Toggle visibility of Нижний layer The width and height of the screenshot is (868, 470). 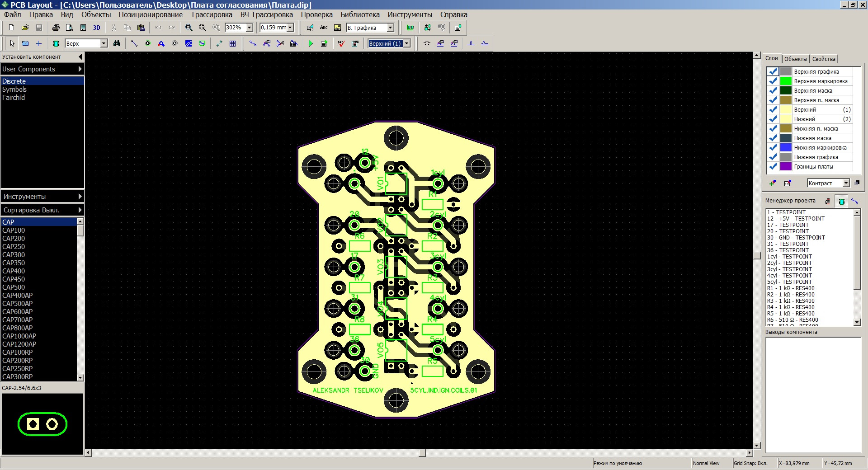tap(773, 119)
